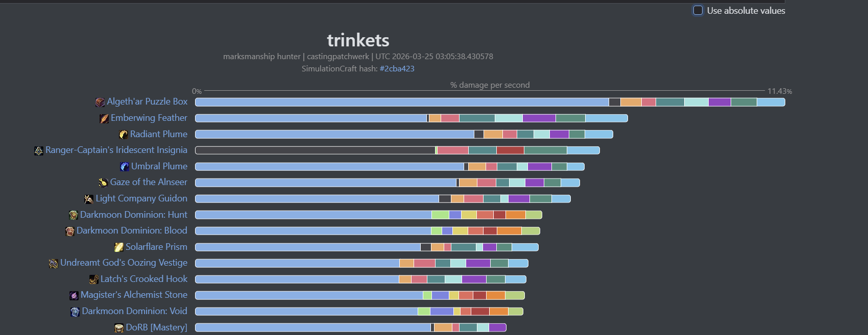This screenshot has width=868, height=335.
Task: Open the Umbral Plume item link
Action: point(159,166)
